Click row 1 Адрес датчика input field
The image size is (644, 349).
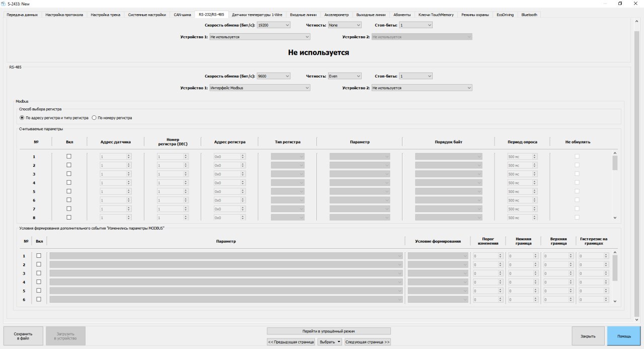116,157
